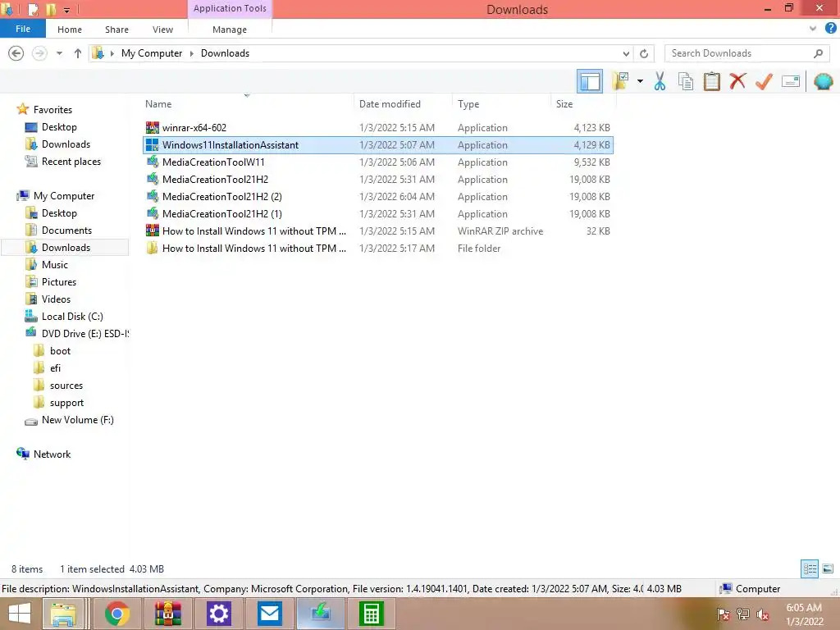This screenshot has height=630, width=840.
Task: Open Videos in the navigation pane
Action: tap(56, 299)
